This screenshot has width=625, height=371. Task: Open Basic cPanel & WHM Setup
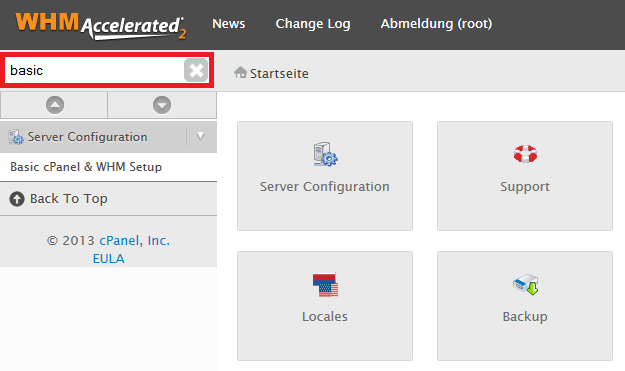point(86,167)
